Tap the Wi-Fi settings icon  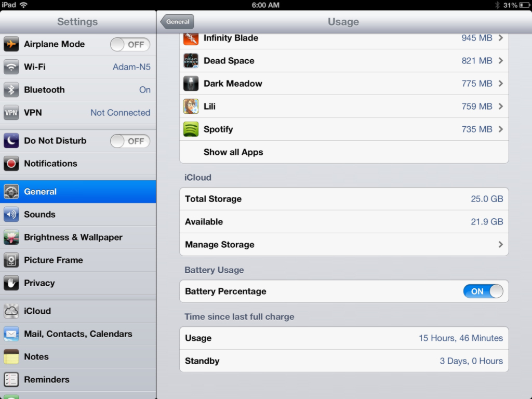tap(11, 67)
